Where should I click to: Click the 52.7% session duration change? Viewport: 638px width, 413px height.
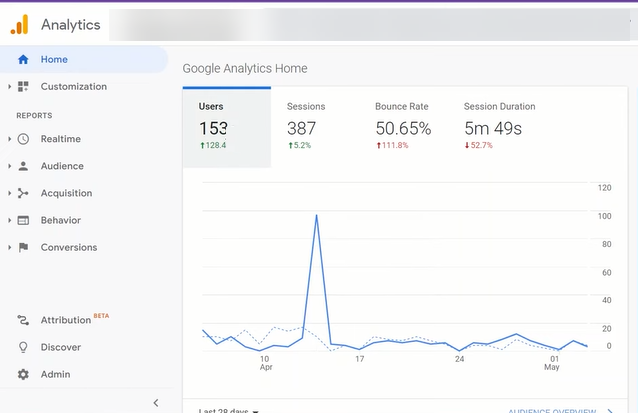(x=478, y=145)
